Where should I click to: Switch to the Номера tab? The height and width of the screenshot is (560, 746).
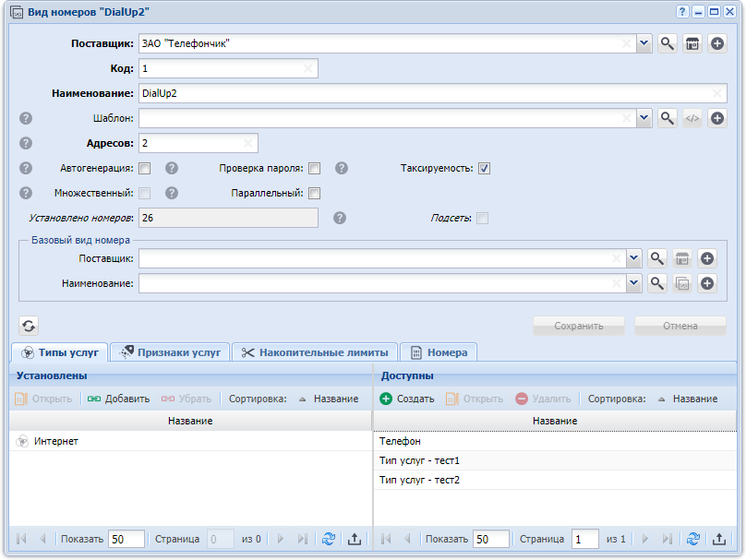[x=439, y=352]
